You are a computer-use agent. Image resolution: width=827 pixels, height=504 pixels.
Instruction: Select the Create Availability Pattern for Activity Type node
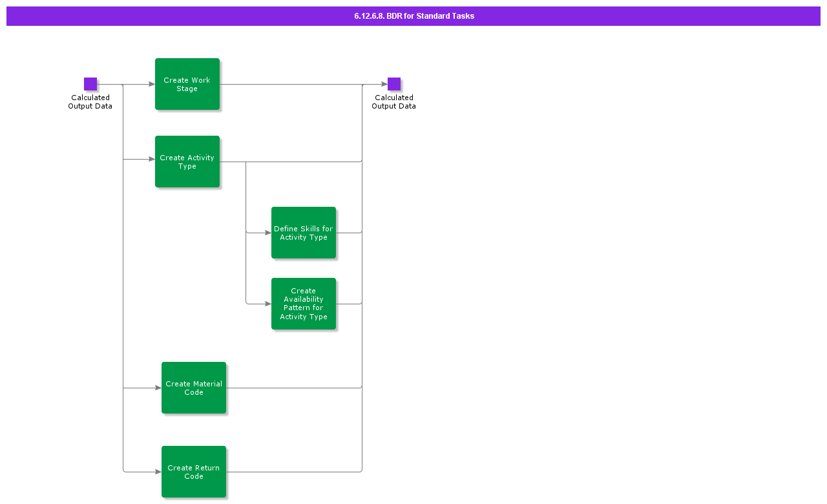pyautogui.click(x=304, y=304)
